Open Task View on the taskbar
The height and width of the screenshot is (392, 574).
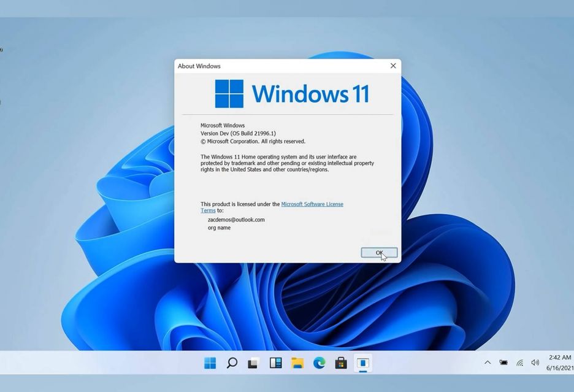[x=253, y=363]
